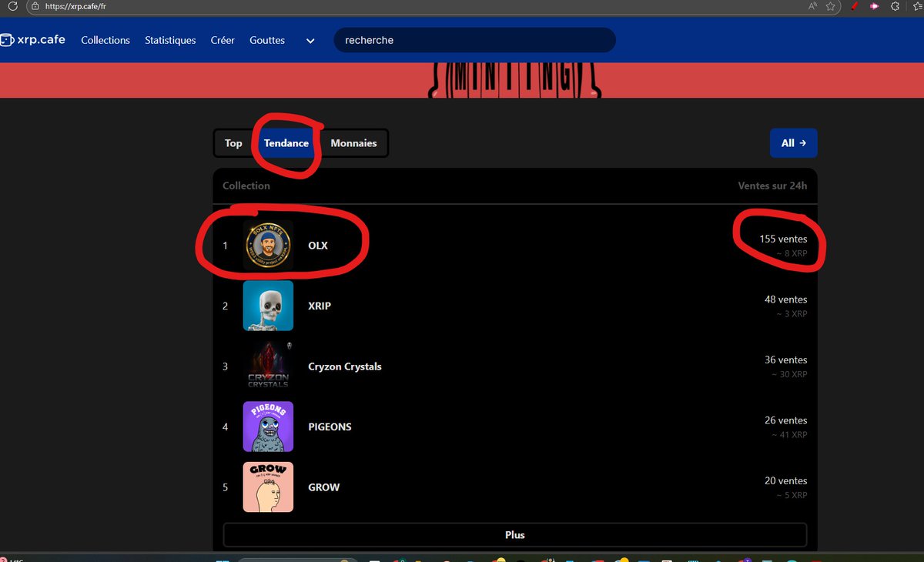Open the Créer menu item

pyautogui.click(x=223, y=40)
